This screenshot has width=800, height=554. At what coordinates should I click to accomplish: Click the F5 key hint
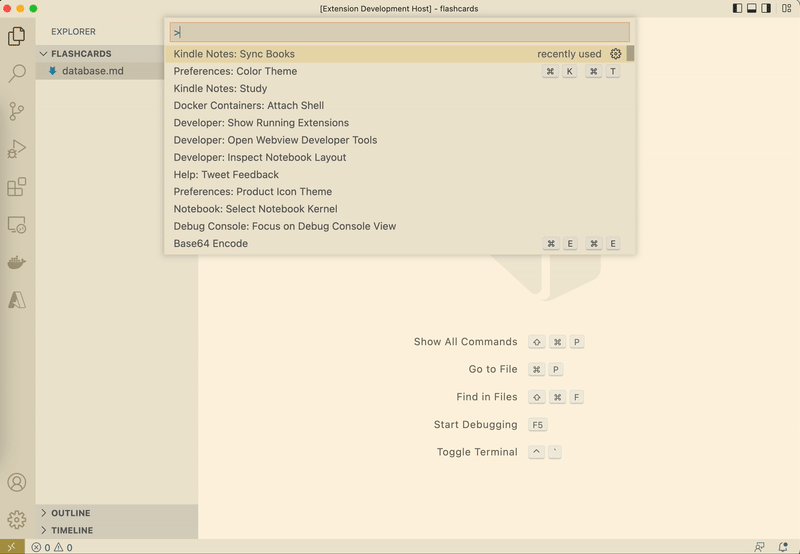point(538,424)
